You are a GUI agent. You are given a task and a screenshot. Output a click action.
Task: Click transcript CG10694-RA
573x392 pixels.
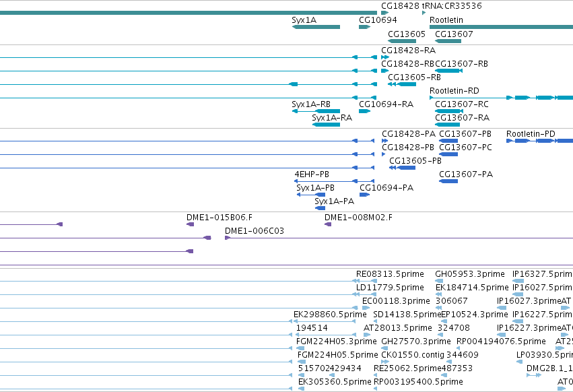386,104
